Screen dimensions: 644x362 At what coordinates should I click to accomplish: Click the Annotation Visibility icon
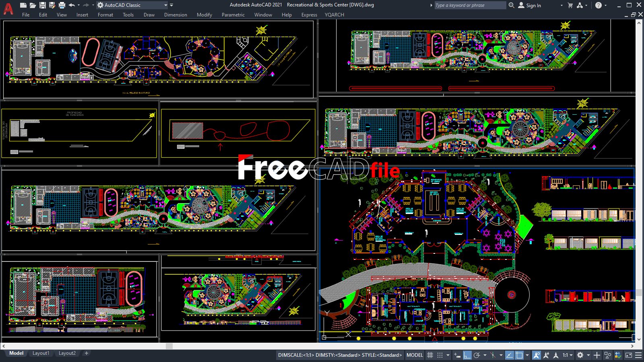click(x=536, y=355)
